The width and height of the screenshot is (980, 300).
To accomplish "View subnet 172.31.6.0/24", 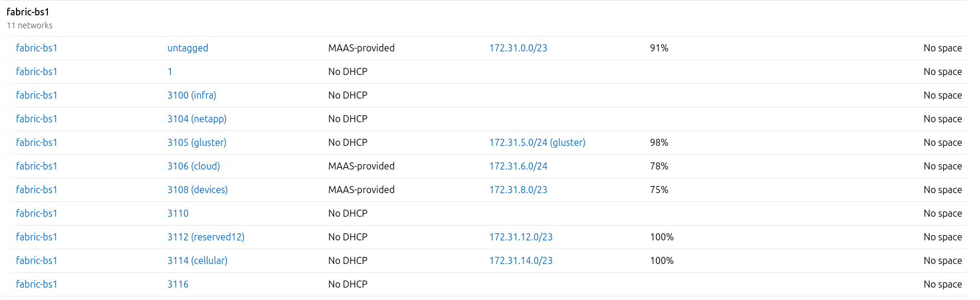I will (x=518, y=167).
